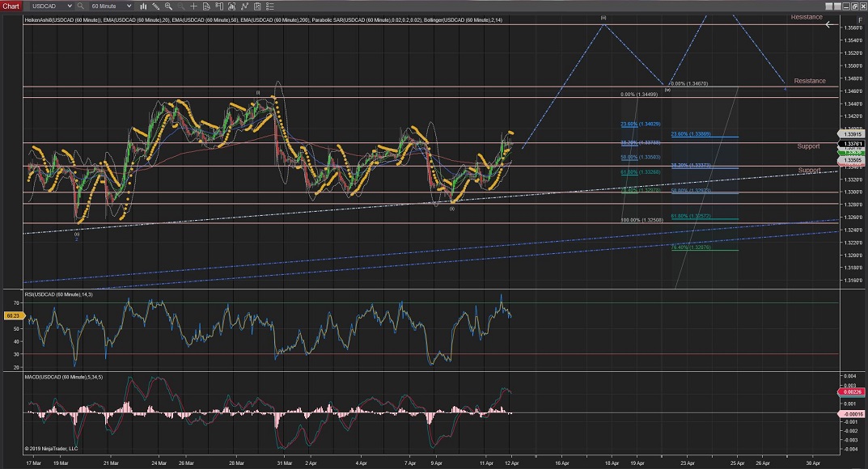Click the RSI(USDCAD (60 Minute),14,3) panel label
This screenshot has width=868, height=469.
(59, 295)
